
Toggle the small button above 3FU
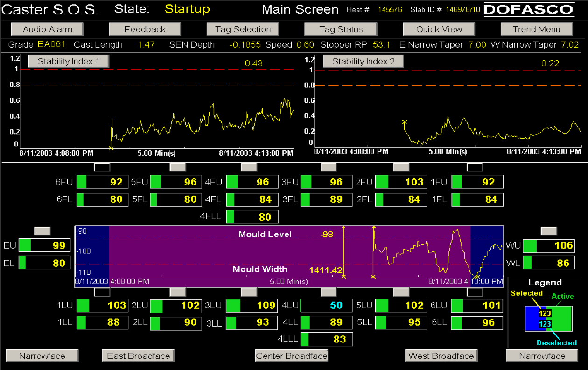coord(329,167)
